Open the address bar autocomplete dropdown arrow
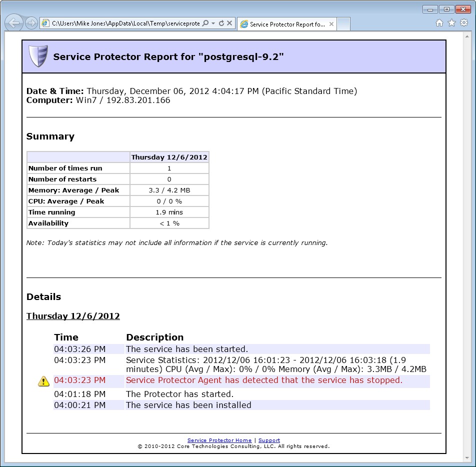This screenshot has height=467, width=476. tap(213, 23)
